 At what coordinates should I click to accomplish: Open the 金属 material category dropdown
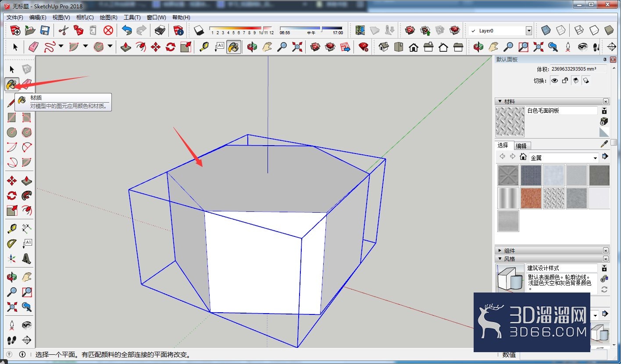pos(595,158)
